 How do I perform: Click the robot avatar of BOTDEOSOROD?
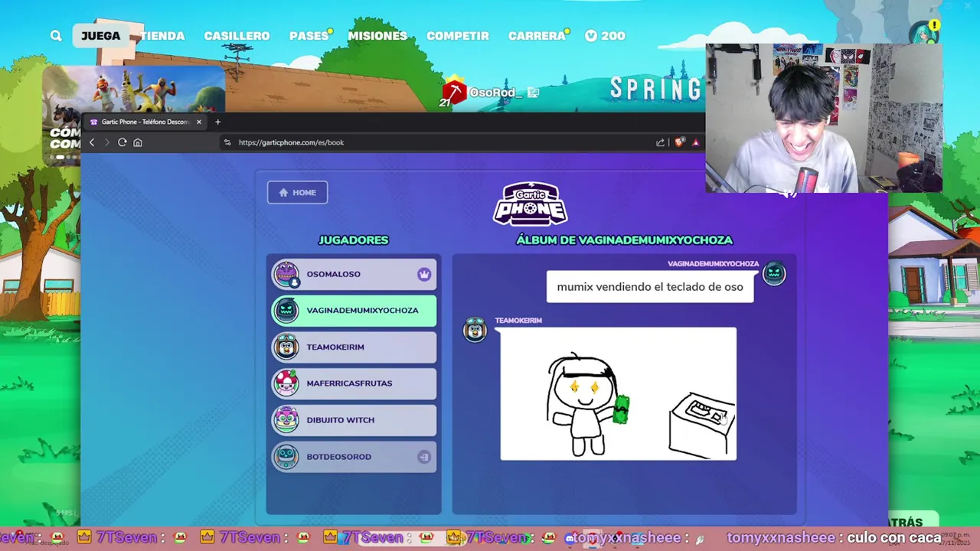(286, 457)
